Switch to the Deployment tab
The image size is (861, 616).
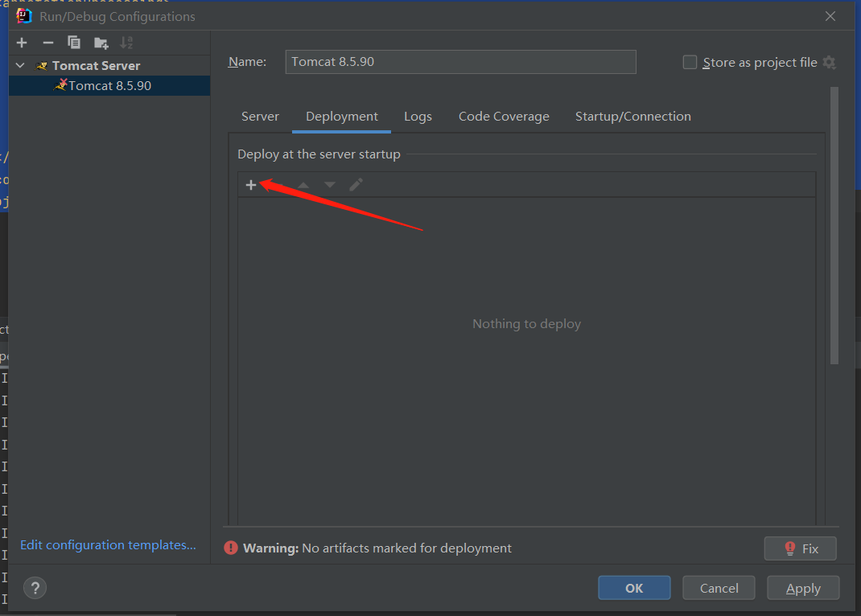pos(341,117)
